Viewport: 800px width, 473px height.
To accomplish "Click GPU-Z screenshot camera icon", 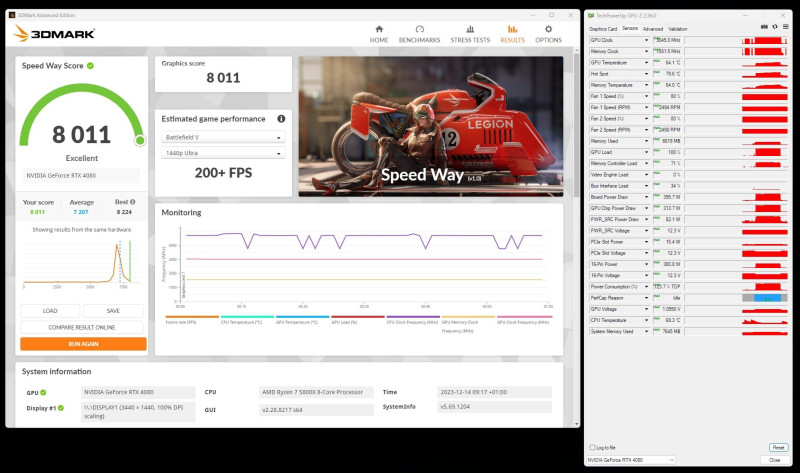I will pyautogui.click(x=764, y=27).
